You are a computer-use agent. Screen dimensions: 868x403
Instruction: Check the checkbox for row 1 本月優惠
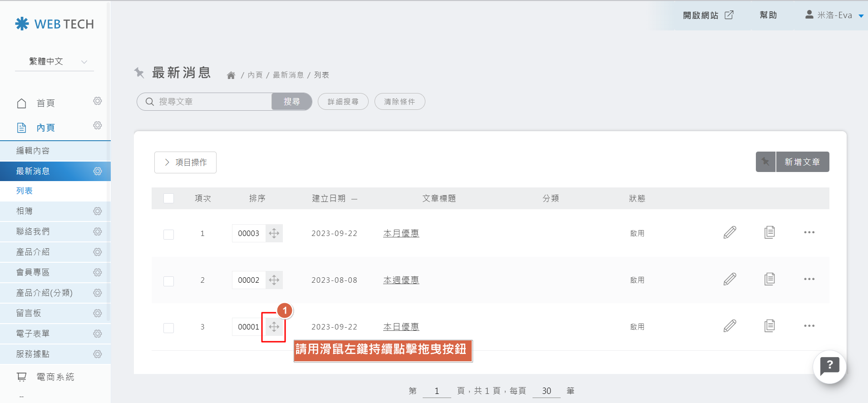pyautogui.click(x=168, y=234)
